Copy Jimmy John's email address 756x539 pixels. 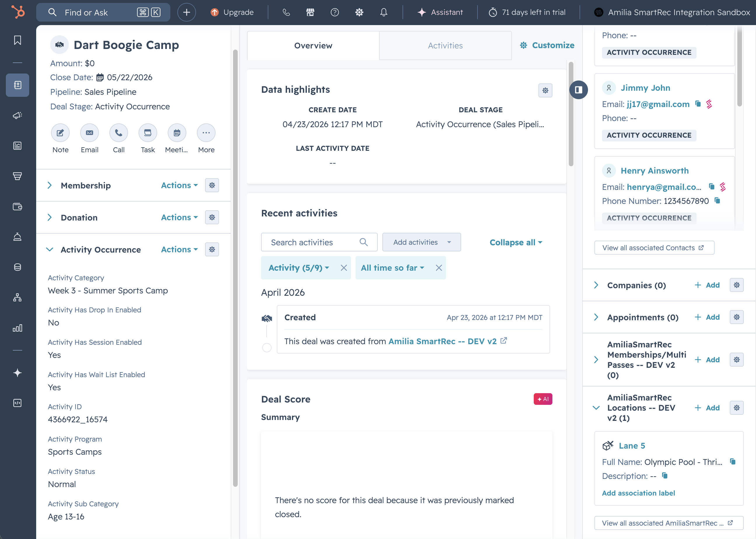(x=698, y=104)
